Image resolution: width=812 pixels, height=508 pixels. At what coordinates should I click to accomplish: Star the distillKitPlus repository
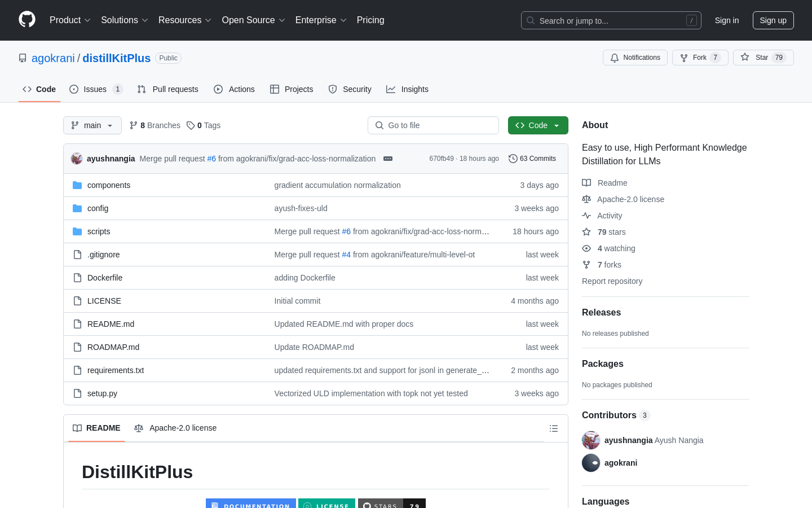(x=764, y=58)
